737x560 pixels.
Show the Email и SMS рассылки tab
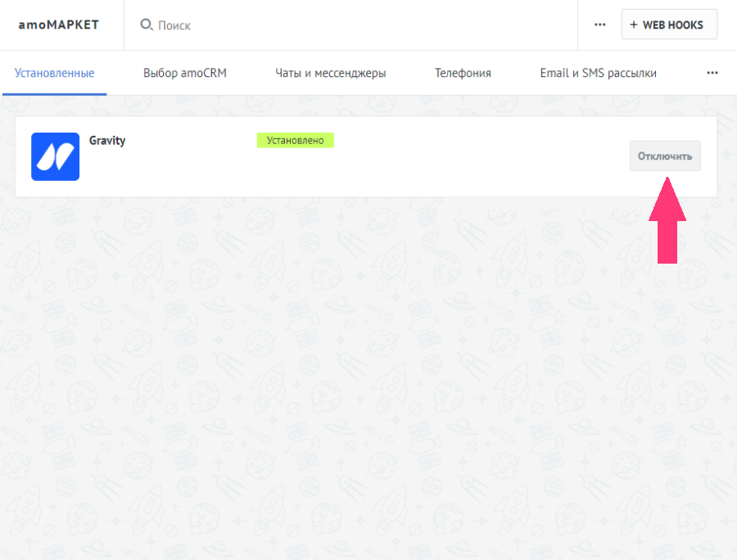598,73
